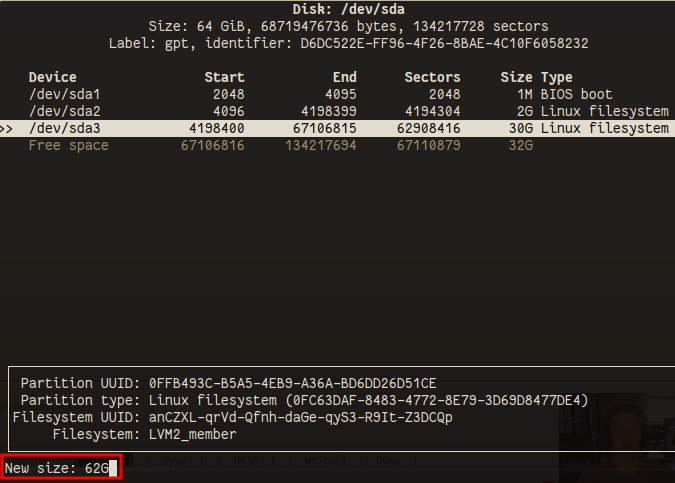The height and width of the screenshot is (483, 675).
Task: Click the 32G free space size value
Action: [x=520, y=145]
